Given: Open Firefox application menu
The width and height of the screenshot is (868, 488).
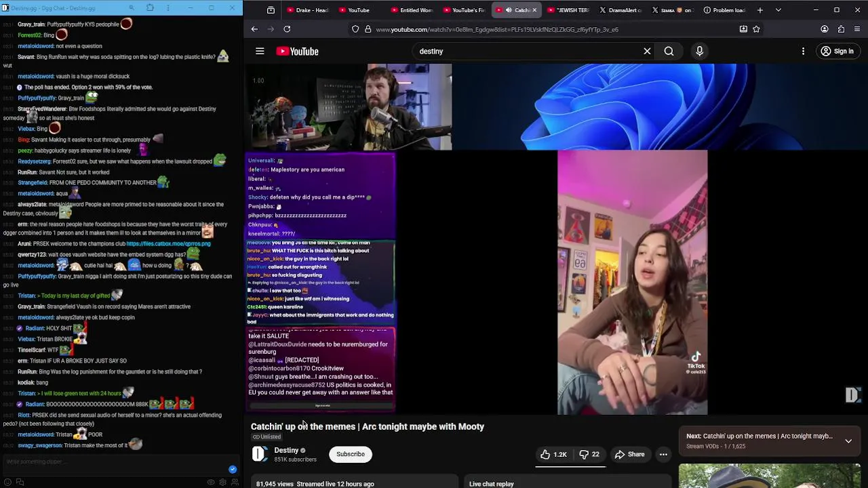Looking at the screenshot, I should click(858, 29).
